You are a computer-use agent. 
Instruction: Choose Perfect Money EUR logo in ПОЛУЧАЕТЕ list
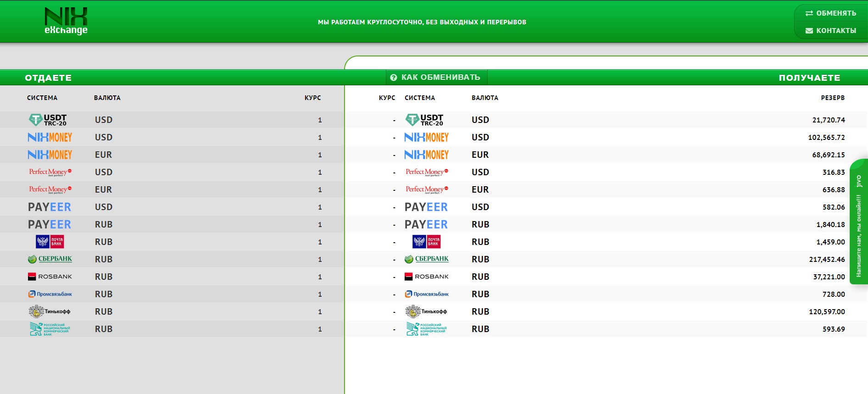coord(427,189)
